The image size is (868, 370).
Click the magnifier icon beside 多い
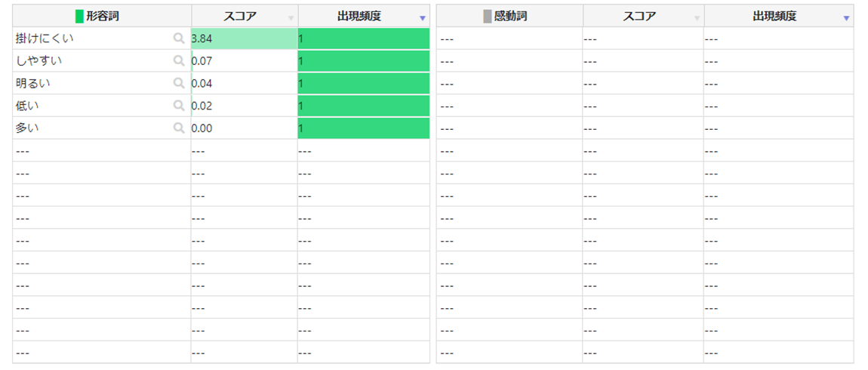[179, 128]
